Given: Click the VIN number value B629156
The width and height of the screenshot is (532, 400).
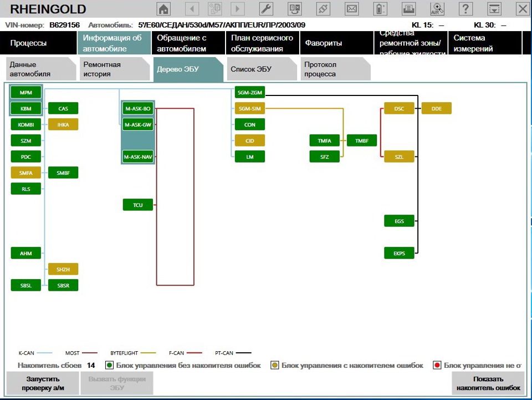Looking at the screenshot, I should [x=64, y=25].
